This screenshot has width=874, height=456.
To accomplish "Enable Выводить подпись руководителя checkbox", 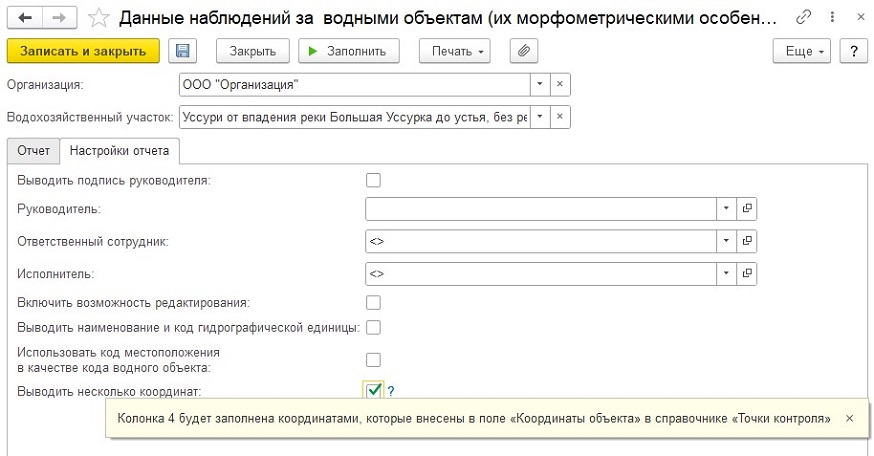I will pyautogui.click(x=374, y=180).
